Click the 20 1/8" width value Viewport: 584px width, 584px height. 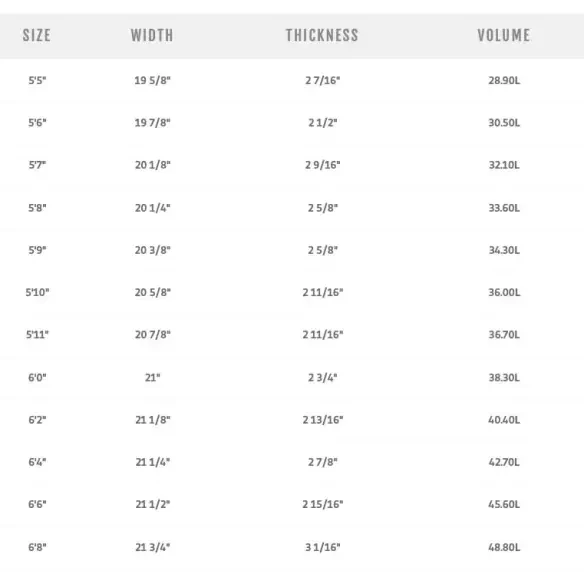coord(152,165)
